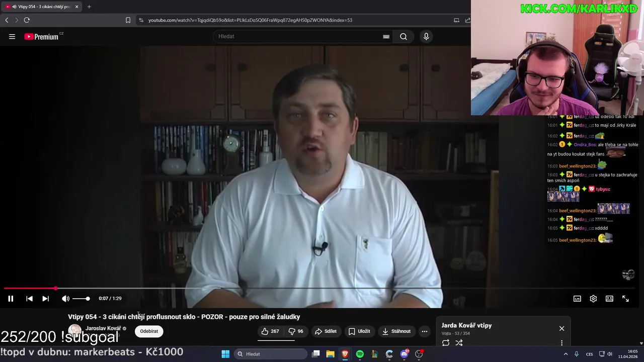Go back in browser history
644x362 pixels.
click(x=7, y=20)
